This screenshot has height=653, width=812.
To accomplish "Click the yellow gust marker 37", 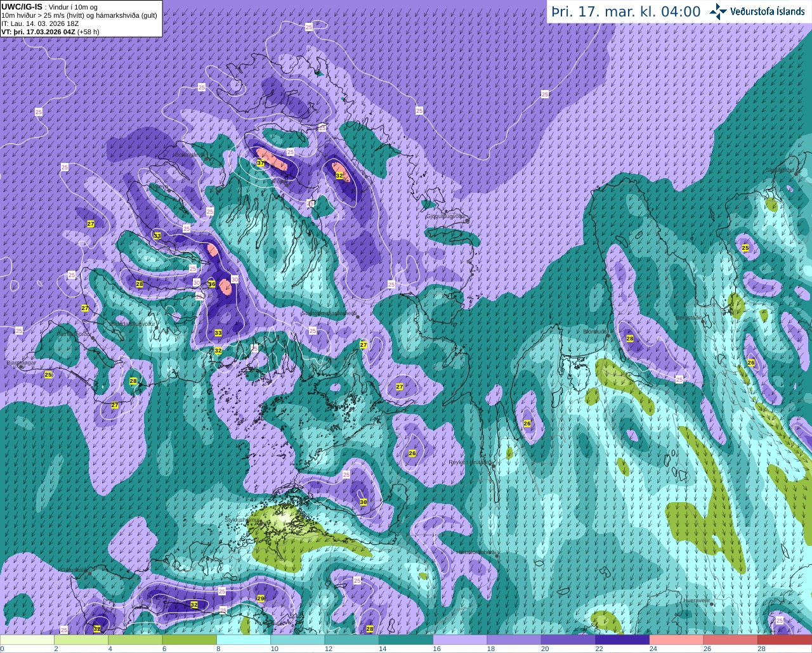I will click(x=261, y=163).
